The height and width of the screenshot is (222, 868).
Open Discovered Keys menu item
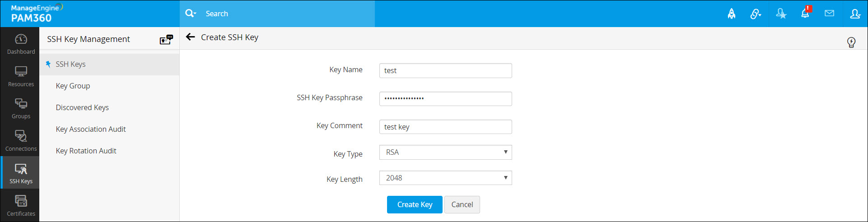(82, 107)
